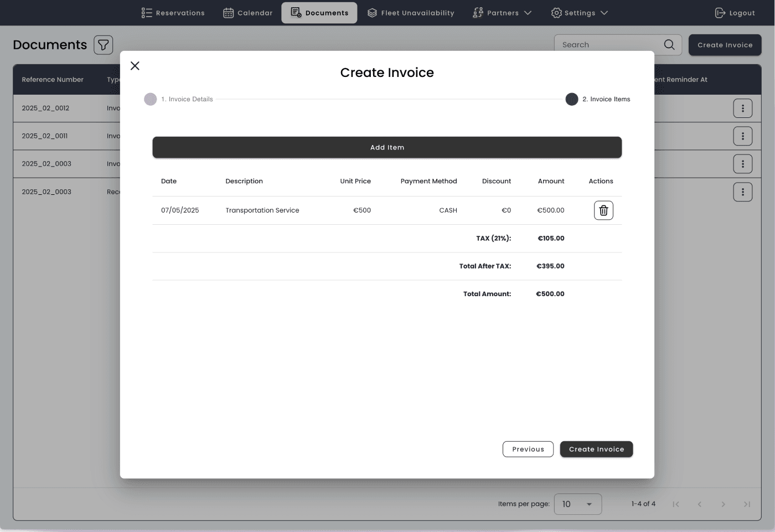Viewport: 775px width, 532px height.
Task: Click the search magnifier icon
Action: 669,45
